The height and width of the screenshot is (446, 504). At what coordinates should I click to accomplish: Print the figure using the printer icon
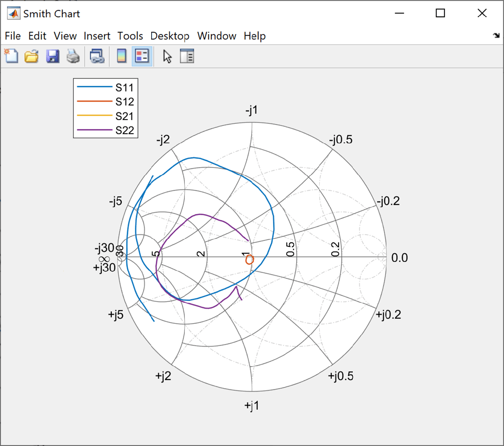[73, 56]
